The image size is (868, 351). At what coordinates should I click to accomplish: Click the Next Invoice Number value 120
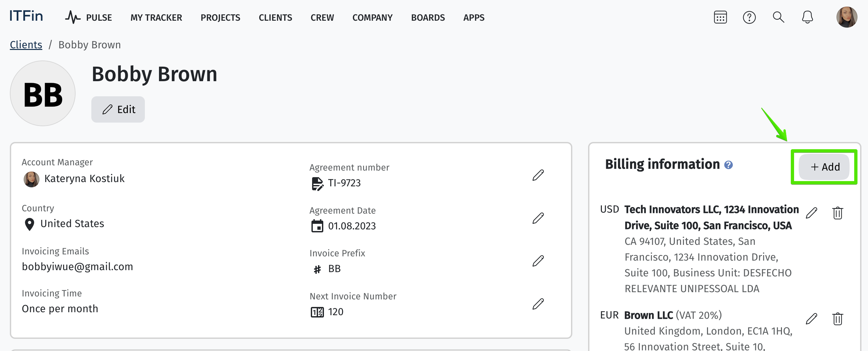tap(336, 312)
